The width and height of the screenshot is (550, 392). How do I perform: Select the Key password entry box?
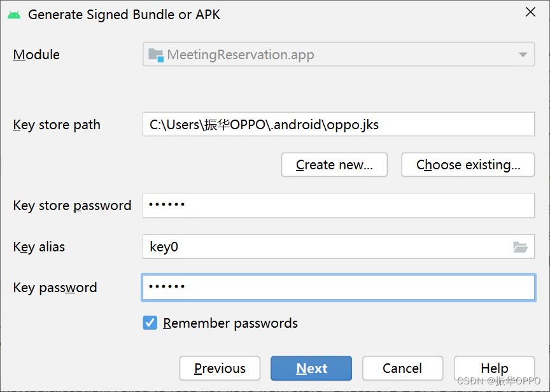tap(337, 287)
